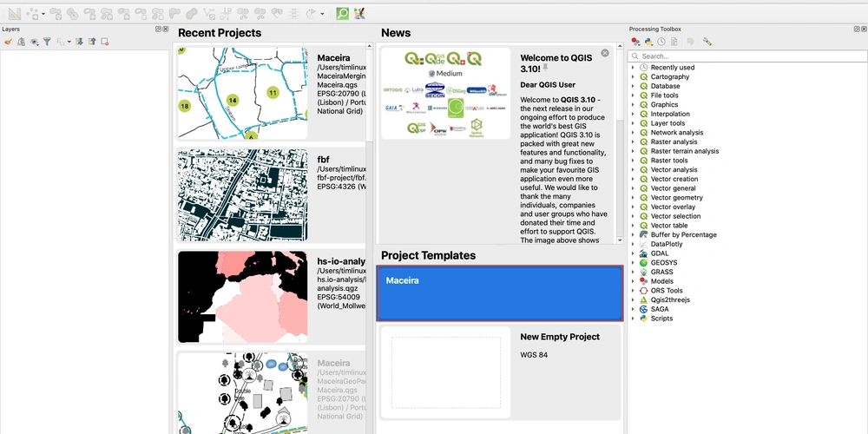
Task: Click the GEOSYS provider icon
Action: (643, 263)
